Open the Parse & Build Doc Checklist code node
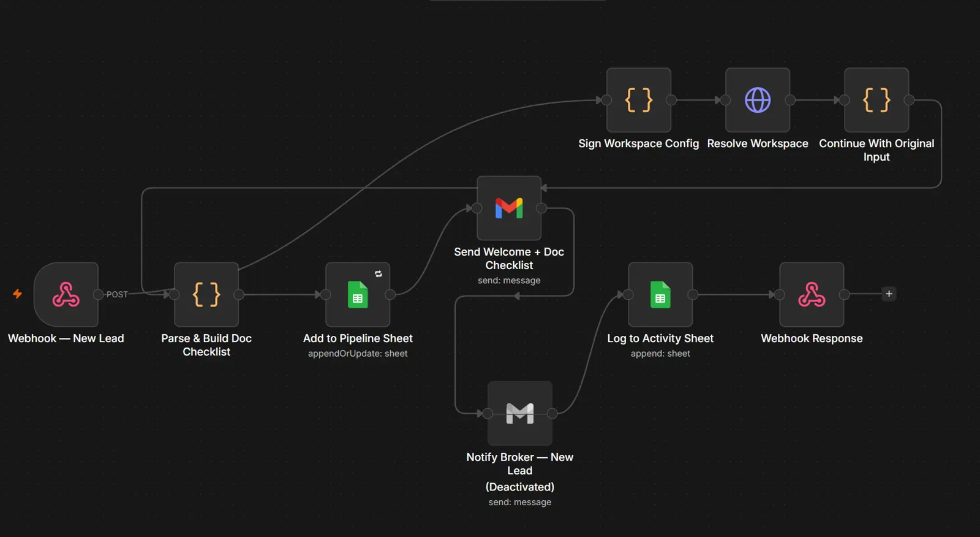Screen dimensions: 980x537 [x=206, y=294]
